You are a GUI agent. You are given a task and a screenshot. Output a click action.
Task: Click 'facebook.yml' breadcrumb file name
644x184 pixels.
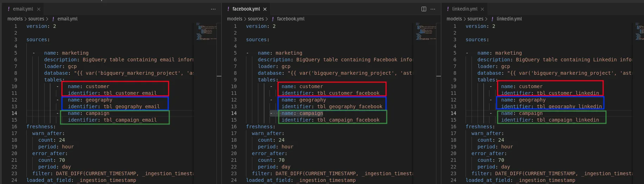(291, 19)
